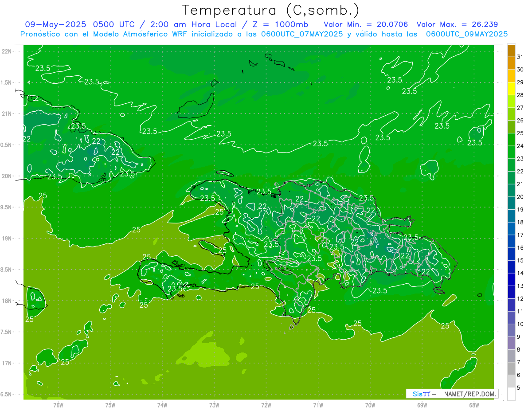
Task: Click the '10' label on the color scale
Action: click(520, 324)
